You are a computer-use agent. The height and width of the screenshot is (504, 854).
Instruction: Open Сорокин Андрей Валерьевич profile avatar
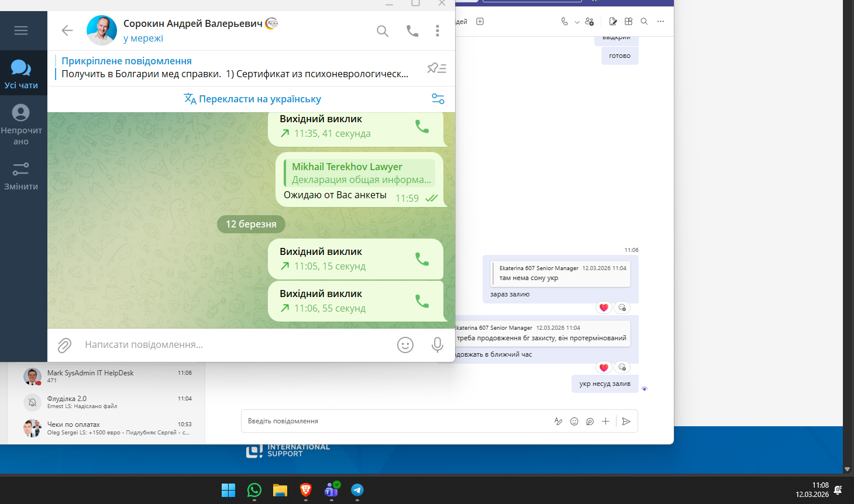[102, 30]
